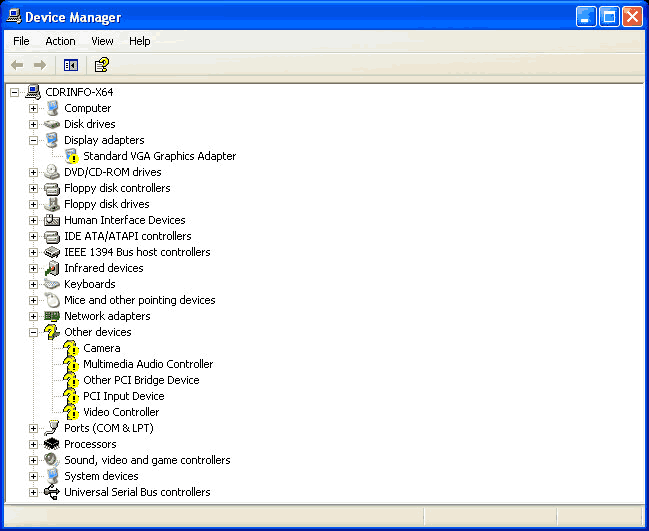The image size is (649, 531).
Task: Expand the Network adapters node
Action: click(x=34, y=316)
